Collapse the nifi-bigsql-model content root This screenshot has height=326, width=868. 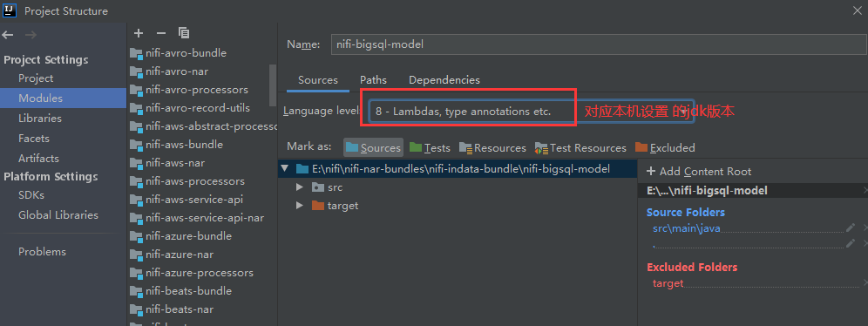[284, 169]
